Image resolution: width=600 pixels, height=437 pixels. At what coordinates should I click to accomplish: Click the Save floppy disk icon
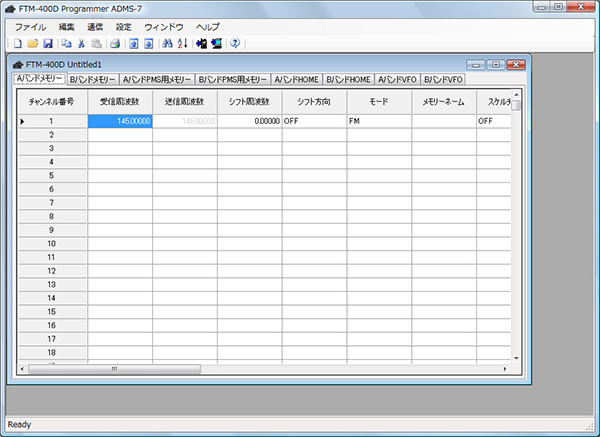point(47,44)
